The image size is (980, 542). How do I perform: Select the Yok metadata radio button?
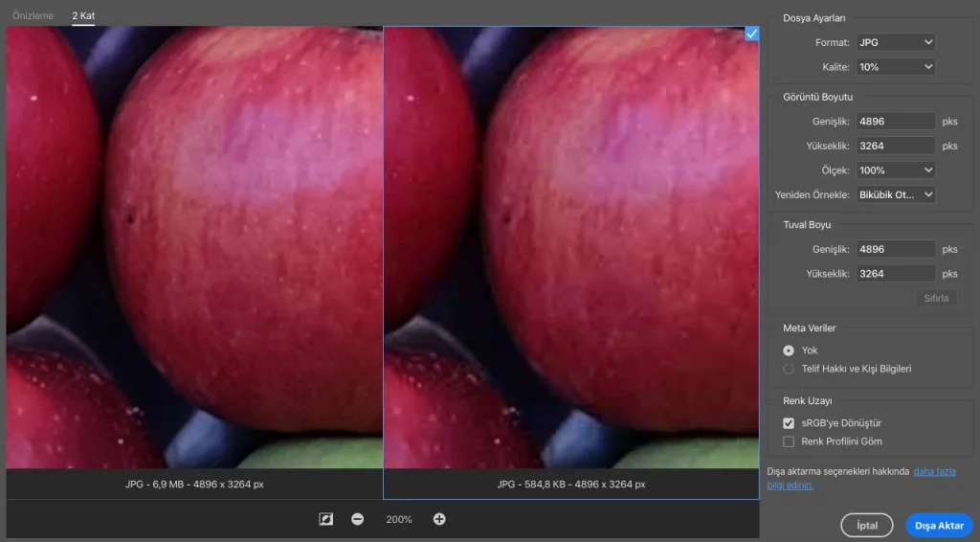pyautogui.click(x=789, y=350)
